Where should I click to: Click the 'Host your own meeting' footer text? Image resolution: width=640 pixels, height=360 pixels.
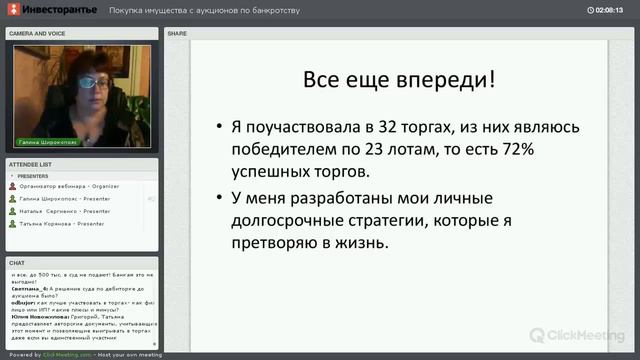(130, 355)
